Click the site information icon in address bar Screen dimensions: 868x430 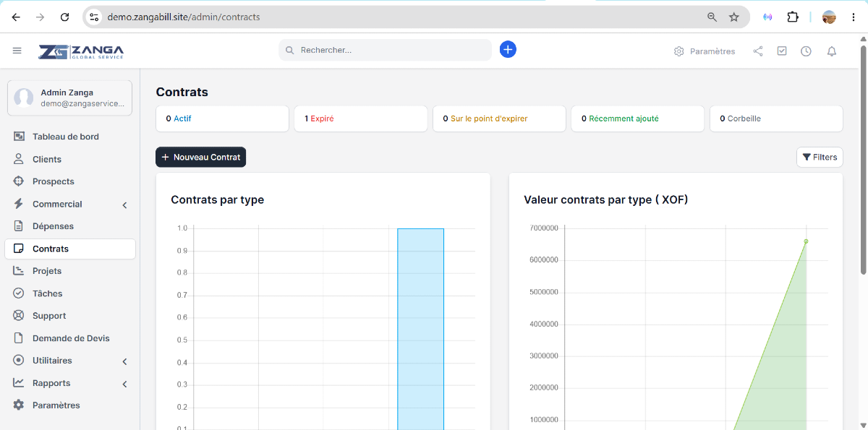pyautogui.click(x=94, y=17)
